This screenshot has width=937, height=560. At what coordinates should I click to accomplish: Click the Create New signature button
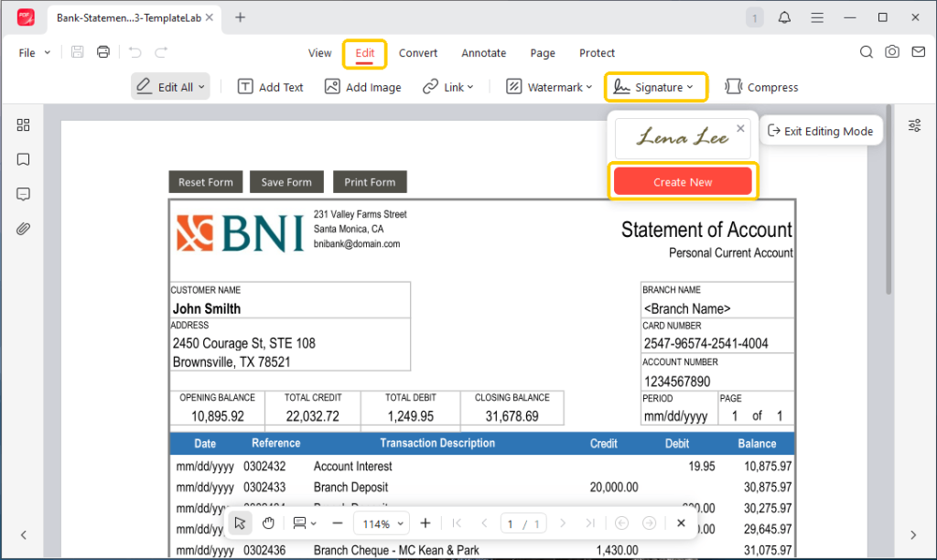pyautogui.click(x=683, y=182)
